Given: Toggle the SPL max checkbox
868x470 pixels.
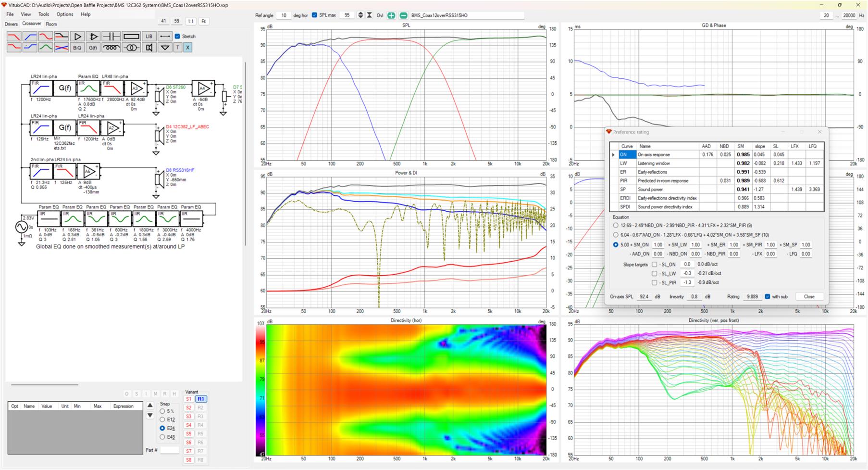Looking at the screenshot, I should pyautogui.click(x=314, y=15).
